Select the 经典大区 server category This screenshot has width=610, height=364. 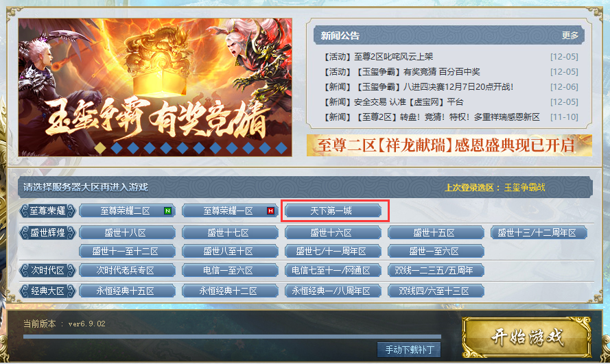tap(47, 291)
